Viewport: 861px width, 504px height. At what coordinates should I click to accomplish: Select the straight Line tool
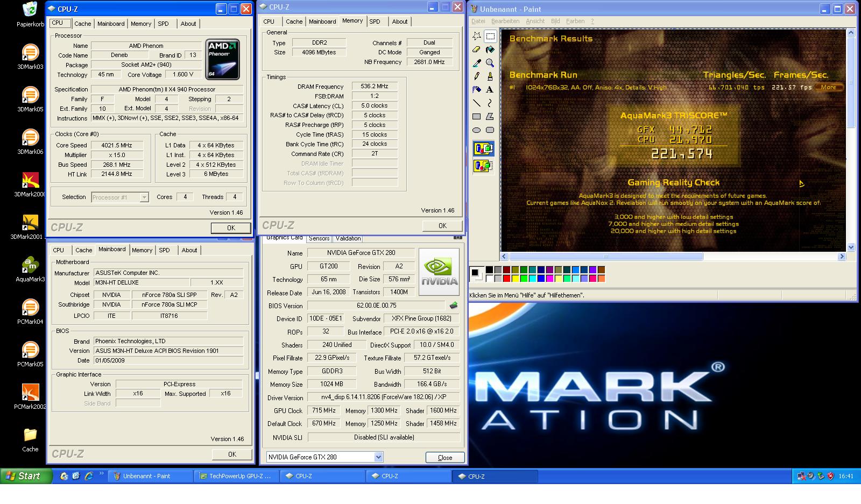point(477,103)
